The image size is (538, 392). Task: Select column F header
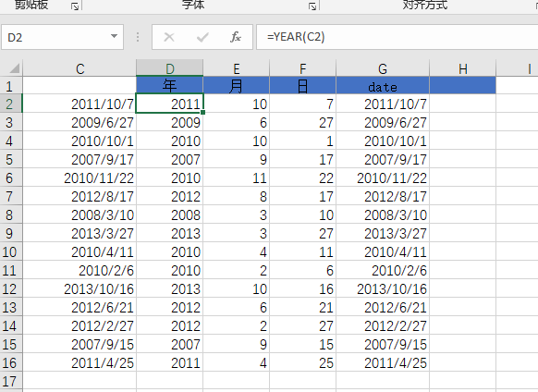(302, 68)
